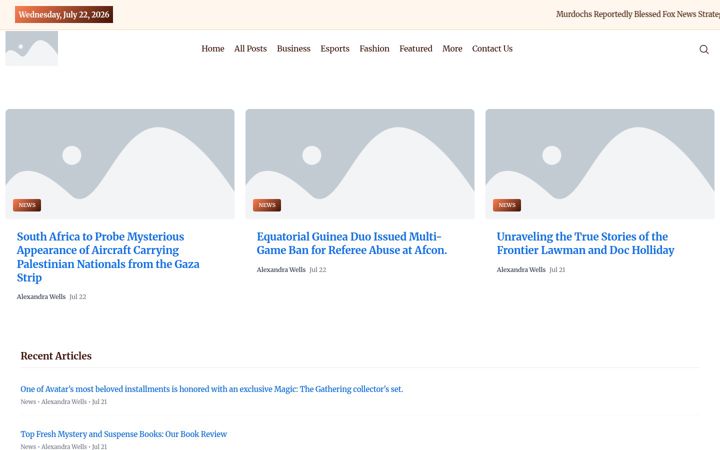Open Unraveling the True Stories of Frontier Lawman headline

coord(585,243)
